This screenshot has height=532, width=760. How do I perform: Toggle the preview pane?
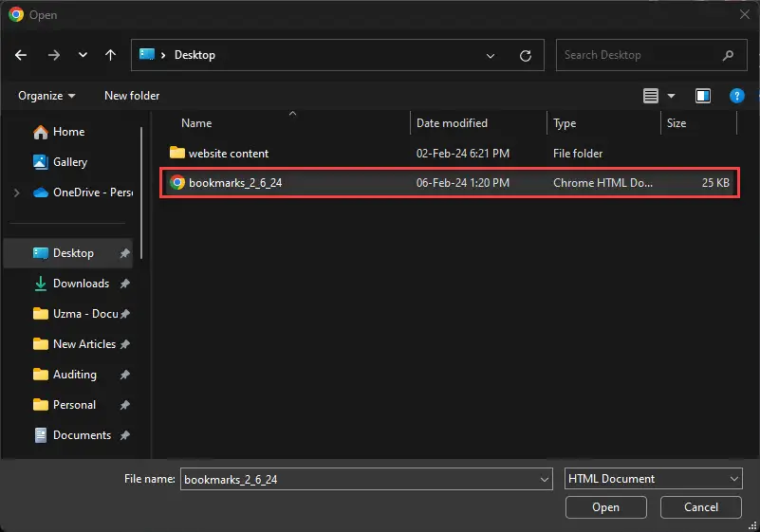(703, 96)
